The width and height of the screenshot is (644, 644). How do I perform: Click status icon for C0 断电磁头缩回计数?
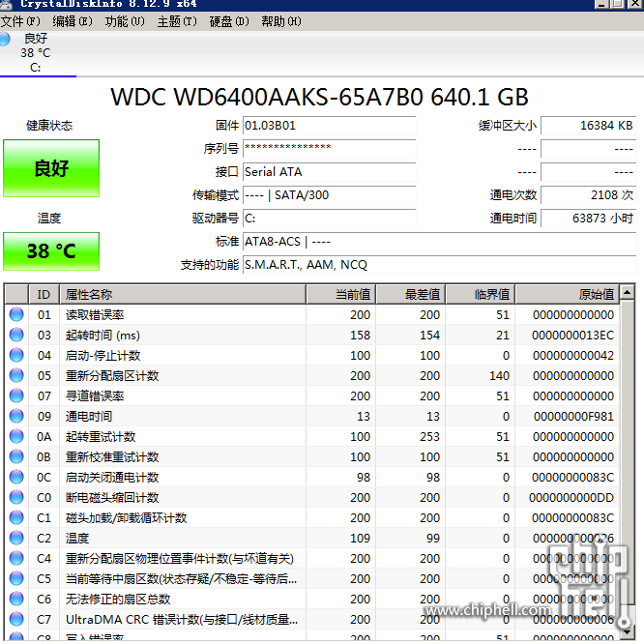[16, 497]
